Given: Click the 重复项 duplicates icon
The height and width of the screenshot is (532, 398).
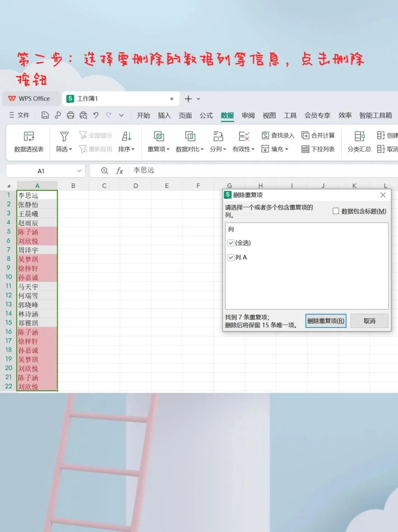Looking at the screenshot, I should [159, 136].
